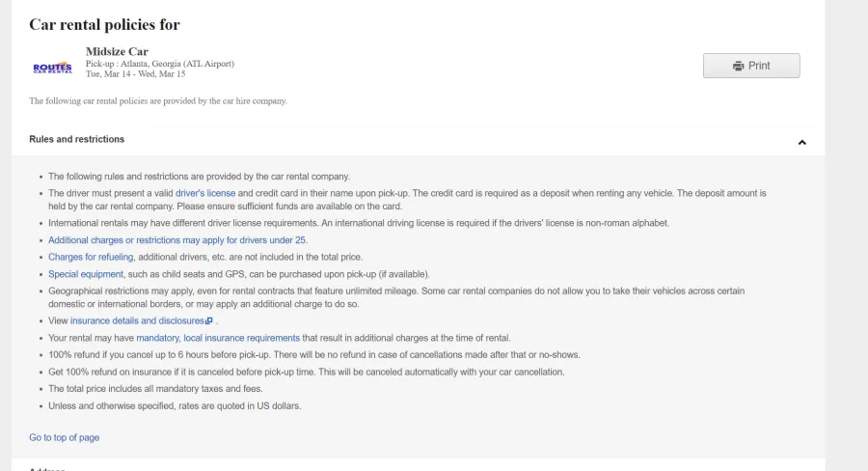Expand the partially visible Address section below
This screenshot has height=471, width=868.
(46, 468)
